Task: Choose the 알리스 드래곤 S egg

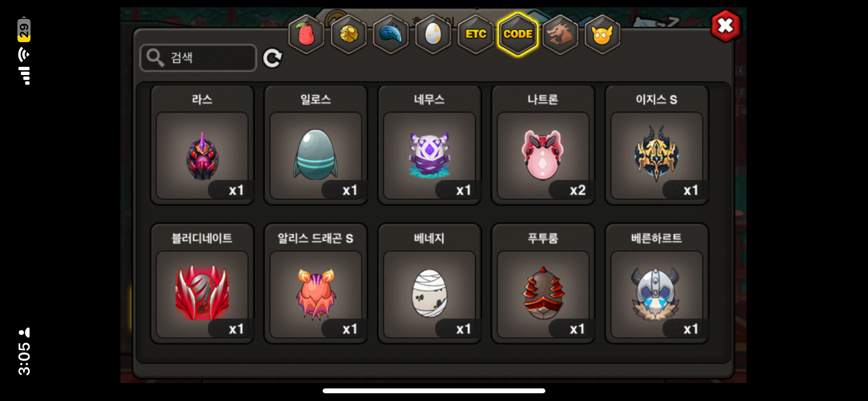Action: tap(316, 284)
